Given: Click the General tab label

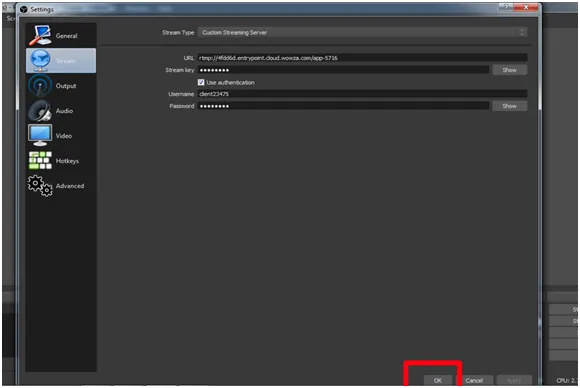Looking at the screenshot, I should [x=67, y=36].
